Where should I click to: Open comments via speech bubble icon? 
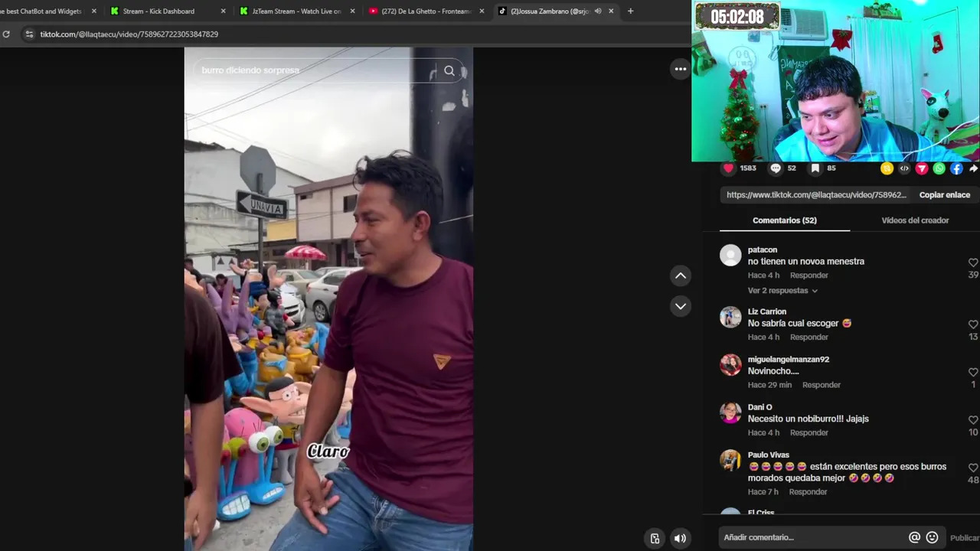click(776, 168)
